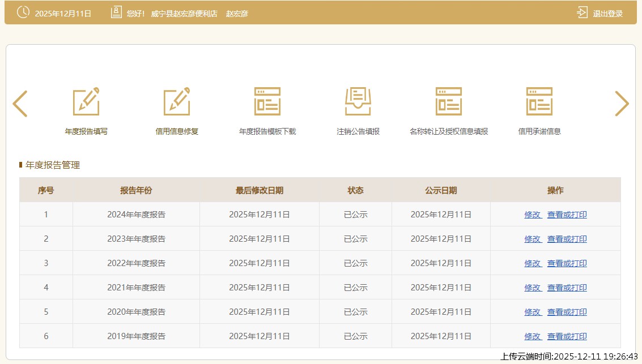Open 查看或打印 for 2021年年度报告

point(567,288)
